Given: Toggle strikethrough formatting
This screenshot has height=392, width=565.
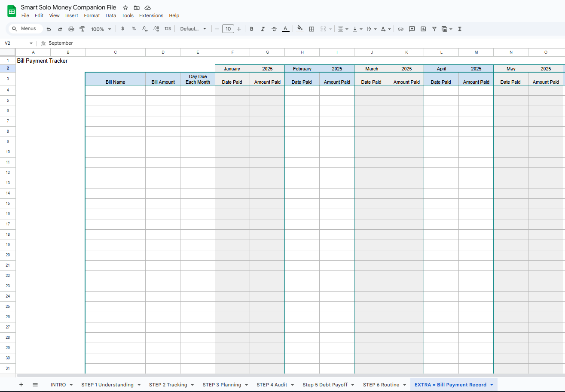Looking at the screenshot, I should point(274,29).
